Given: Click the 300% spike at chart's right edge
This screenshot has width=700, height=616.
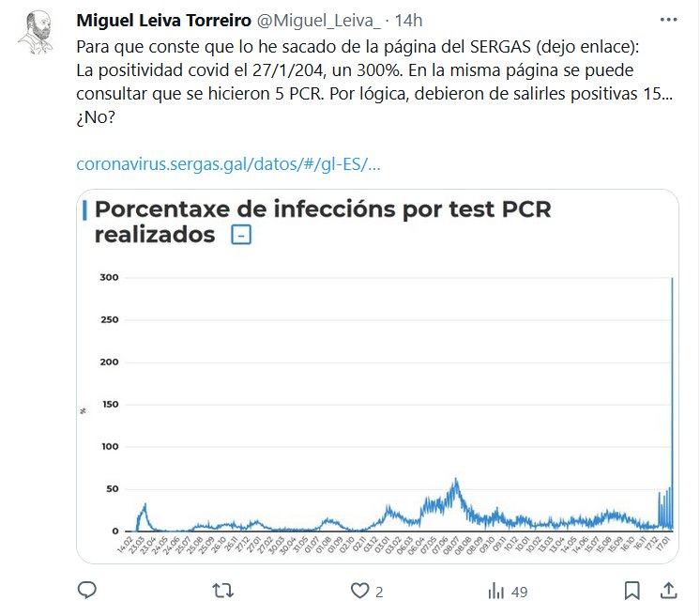Looking at the screenshot, I should pos(672,282).
